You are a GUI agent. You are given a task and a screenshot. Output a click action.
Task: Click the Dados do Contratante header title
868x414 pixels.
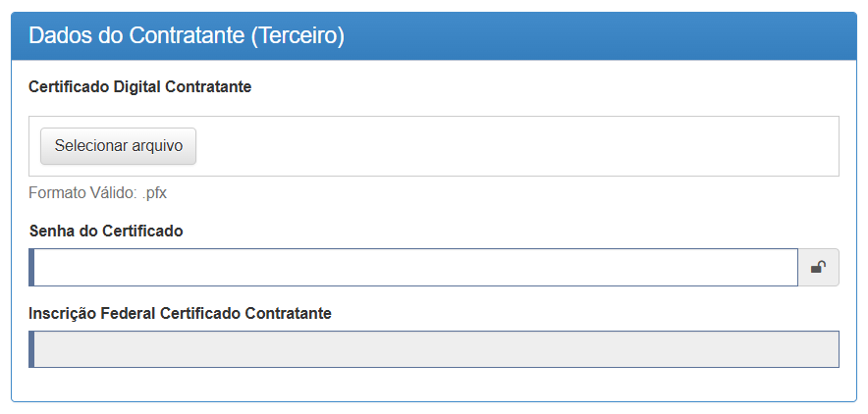(187, 36)
